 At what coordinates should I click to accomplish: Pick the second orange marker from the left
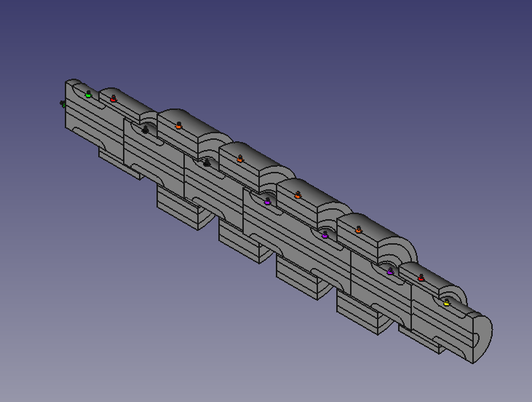point(239,159)
